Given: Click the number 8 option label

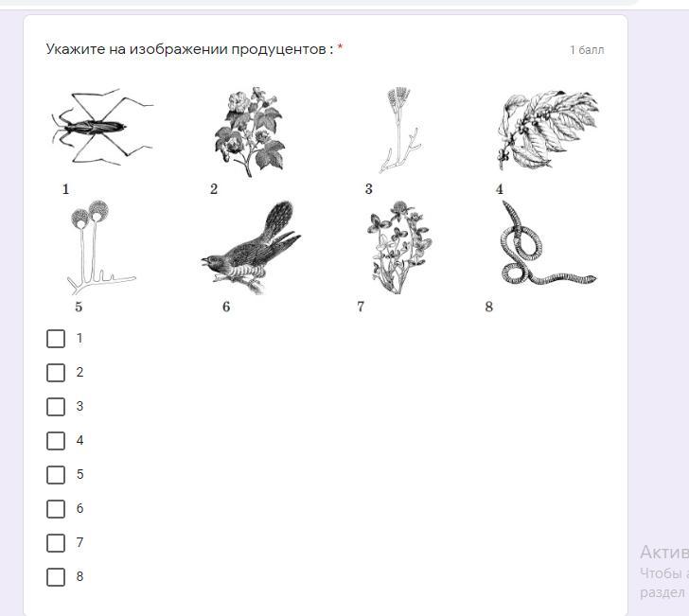Looking at the screenshot, I should click(x=79, y=576).
